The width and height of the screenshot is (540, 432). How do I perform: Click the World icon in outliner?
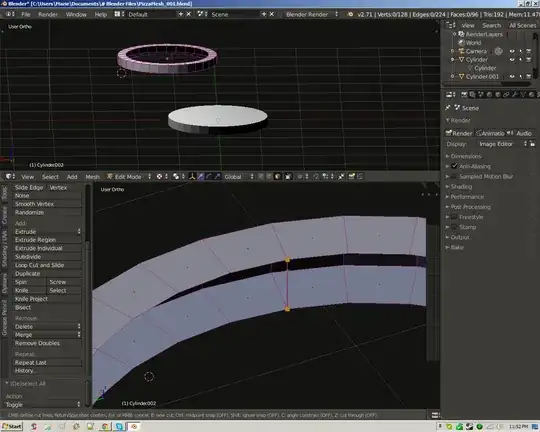[x=461, y=43]
